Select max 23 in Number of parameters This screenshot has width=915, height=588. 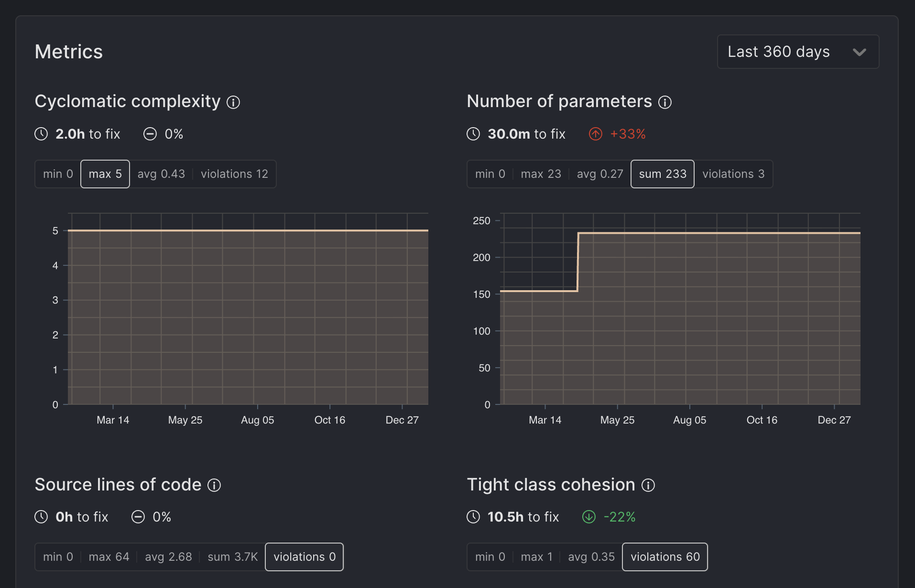[541, 174]
